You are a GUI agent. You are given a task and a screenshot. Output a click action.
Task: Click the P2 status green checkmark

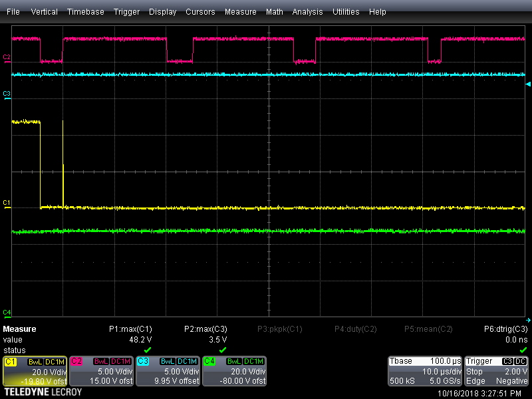pyautogui.click(x=223, y=350)
